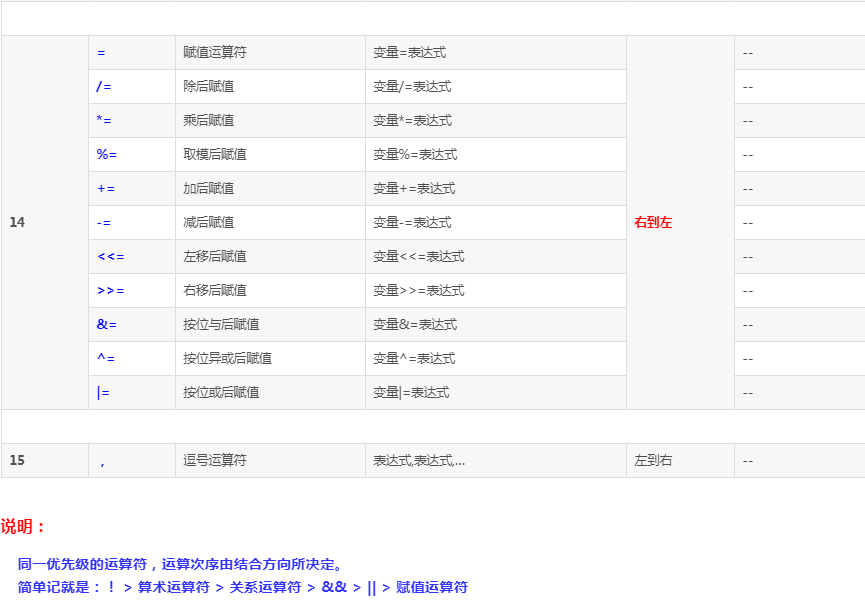Select the text 加后赋值
This screenshot has height=601, width=865.
point(209,189)
